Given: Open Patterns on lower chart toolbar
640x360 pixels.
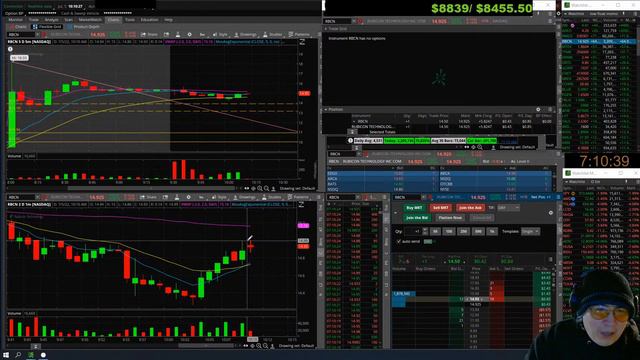Looking at the screenshot, I should 298,197.
